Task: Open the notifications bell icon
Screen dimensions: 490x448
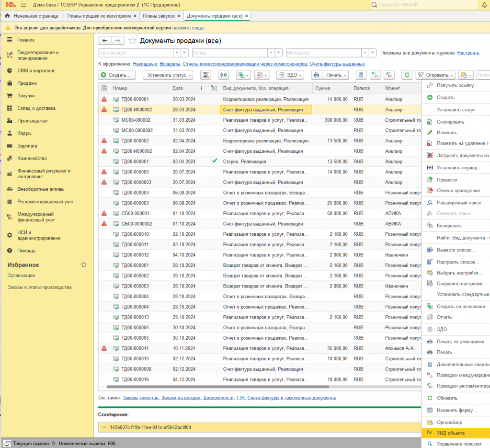Action: 484,5
